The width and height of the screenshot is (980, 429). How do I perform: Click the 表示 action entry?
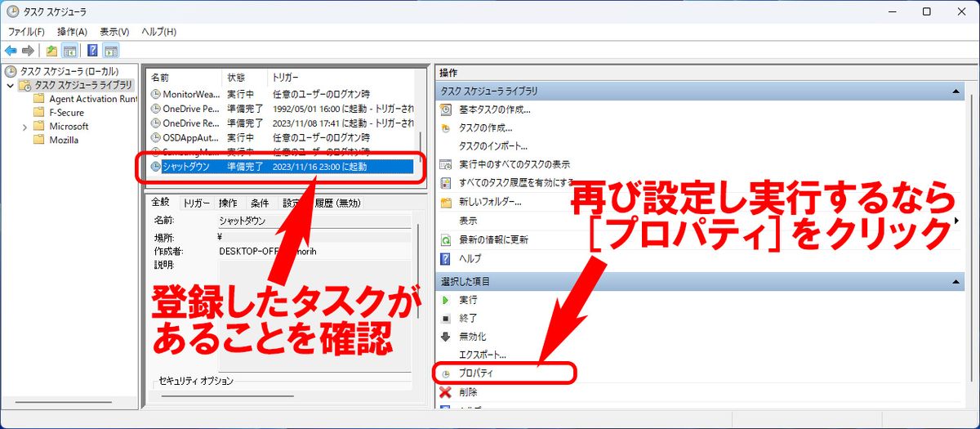[468, 221]
